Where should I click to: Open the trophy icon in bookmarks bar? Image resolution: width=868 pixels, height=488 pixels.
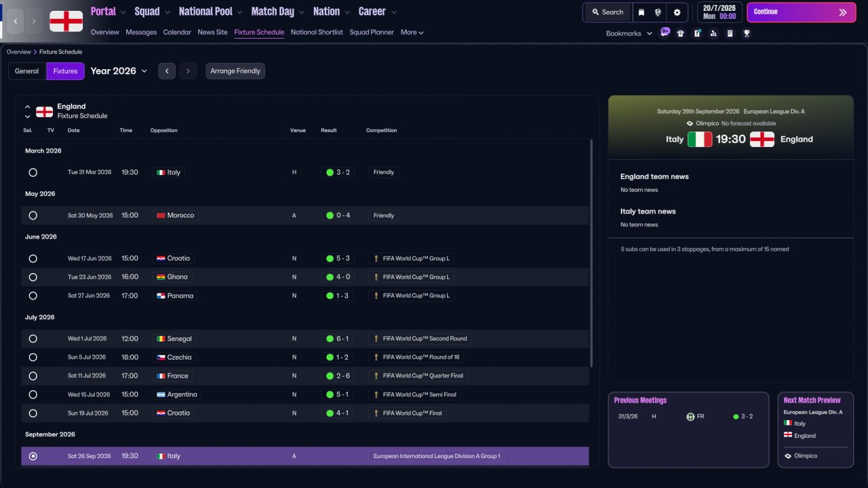point(747,33)
